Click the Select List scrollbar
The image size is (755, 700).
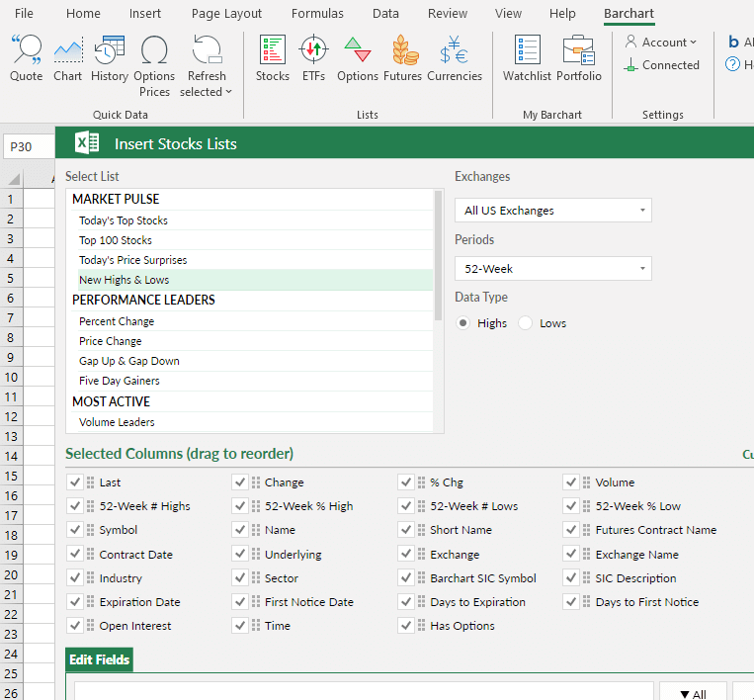tap(438, 255)
